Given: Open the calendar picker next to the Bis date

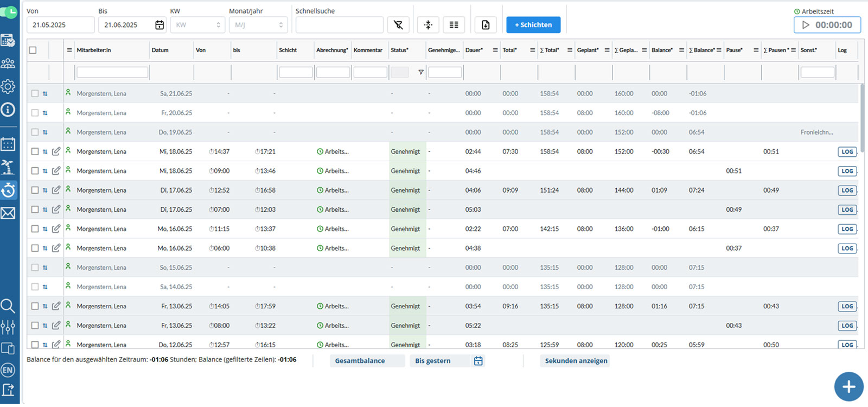Looking at the screenshot, I should (159, 25).
